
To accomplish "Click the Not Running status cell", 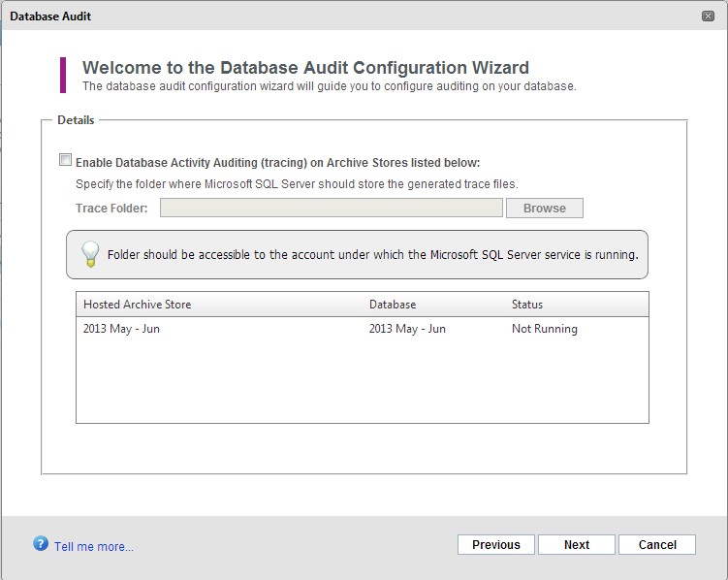I will coord(545,329).
